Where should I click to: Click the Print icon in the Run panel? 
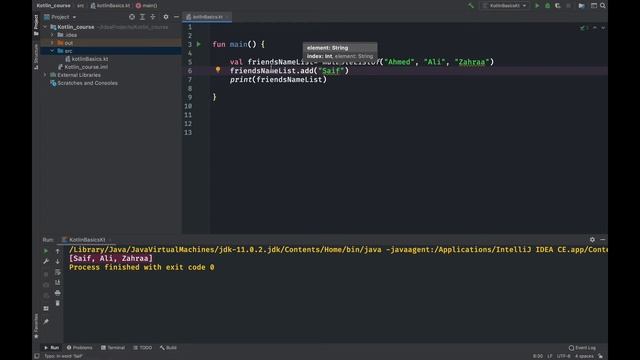(58, 293)
